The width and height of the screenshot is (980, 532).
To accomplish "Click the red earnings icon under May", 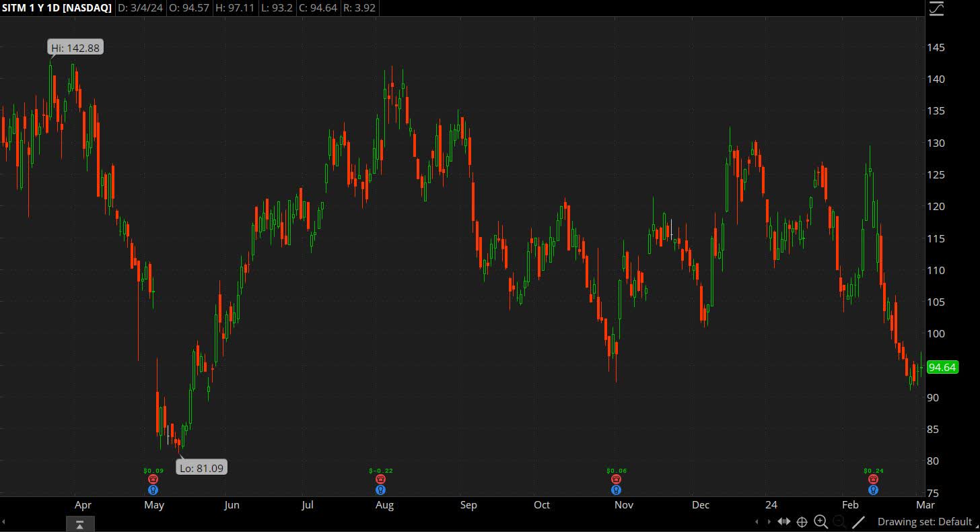I will (153, 478).
